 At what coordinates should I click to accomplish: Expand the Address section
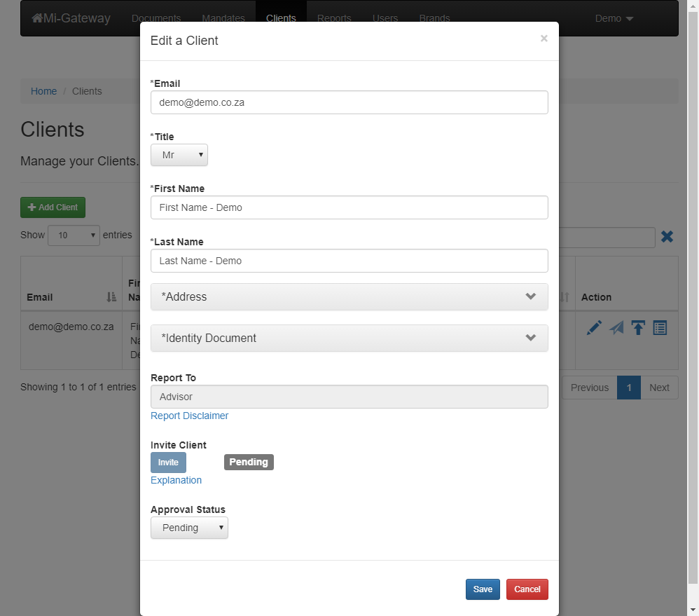349,296
